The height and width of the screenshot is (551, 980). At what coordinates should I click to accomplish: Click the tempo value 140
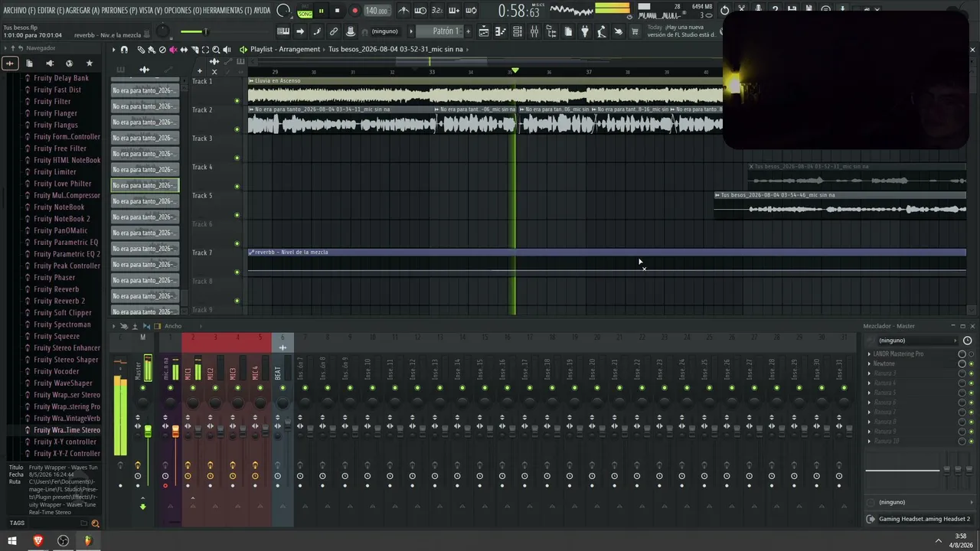pos(376,11)
